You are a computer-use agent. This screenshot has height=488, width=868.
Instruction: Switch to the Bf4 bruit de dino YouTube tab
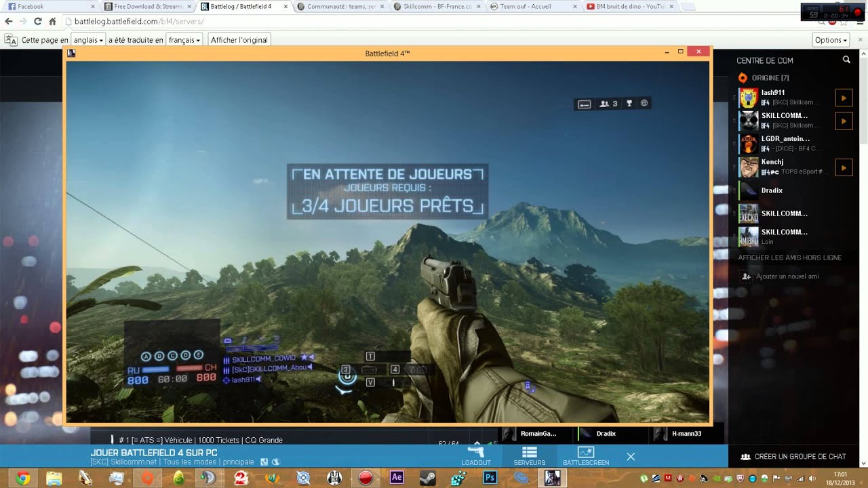631,7
